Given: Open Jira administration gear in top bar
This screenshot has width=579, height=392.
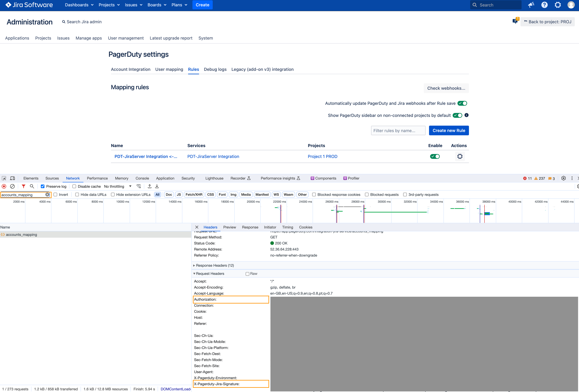Looking at the screenshot, I should point(558,5).
